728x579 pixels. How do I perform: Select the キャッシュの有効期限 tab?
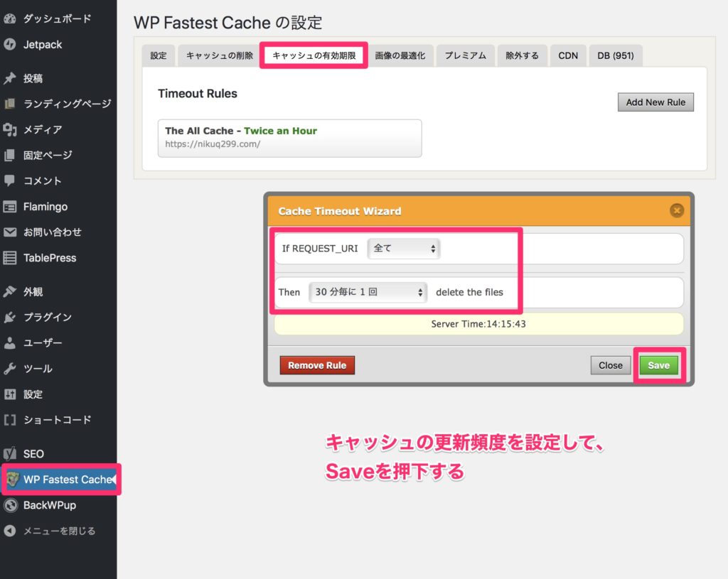click(x=314, y=55)
